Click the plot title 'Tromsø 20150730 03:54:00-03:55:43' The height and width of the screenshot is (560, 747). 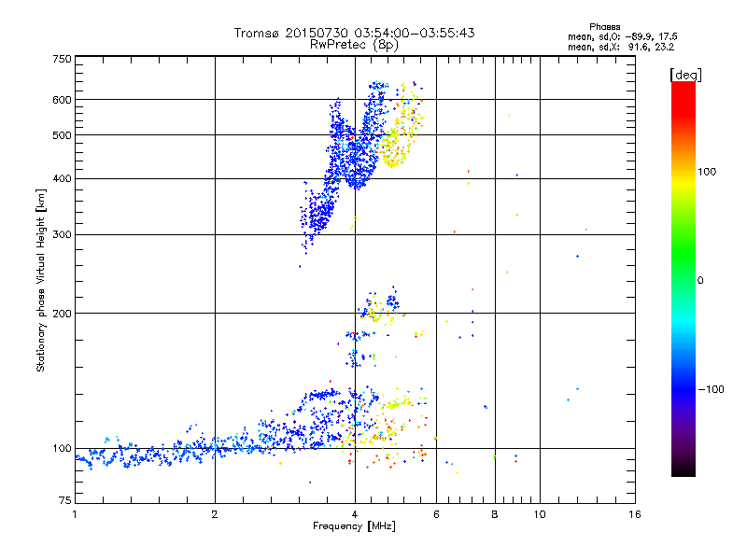[354, 33]
